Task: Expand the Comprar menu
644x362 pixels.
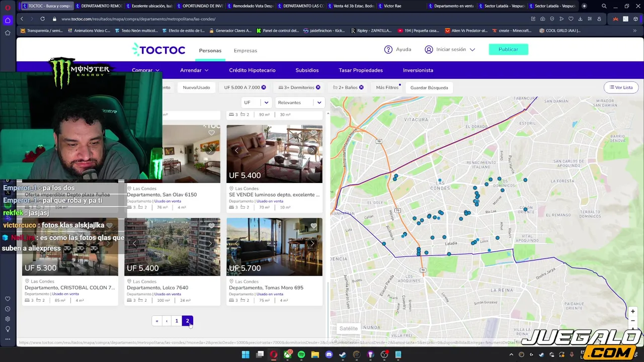Action: [145, 70]
